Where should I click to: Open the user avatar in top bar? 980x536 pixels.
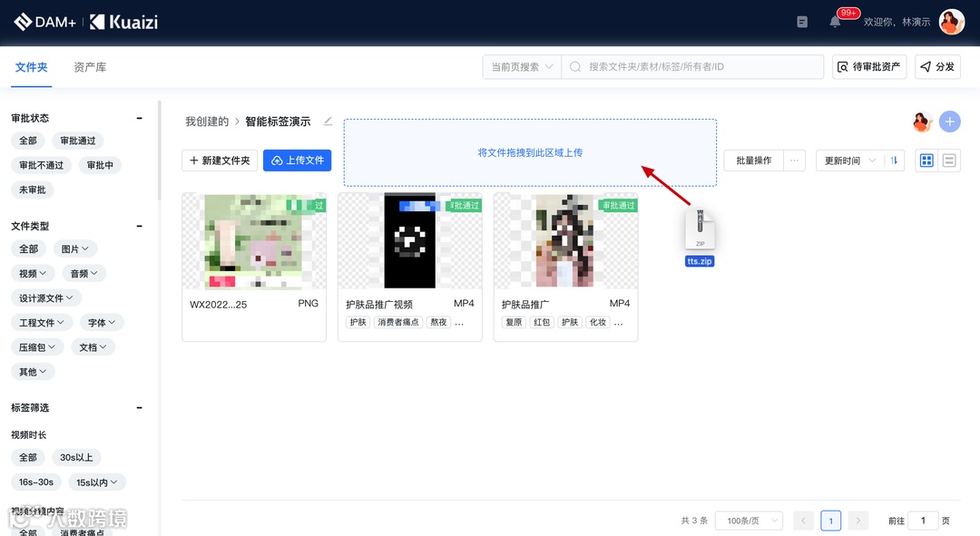(951, 22)
